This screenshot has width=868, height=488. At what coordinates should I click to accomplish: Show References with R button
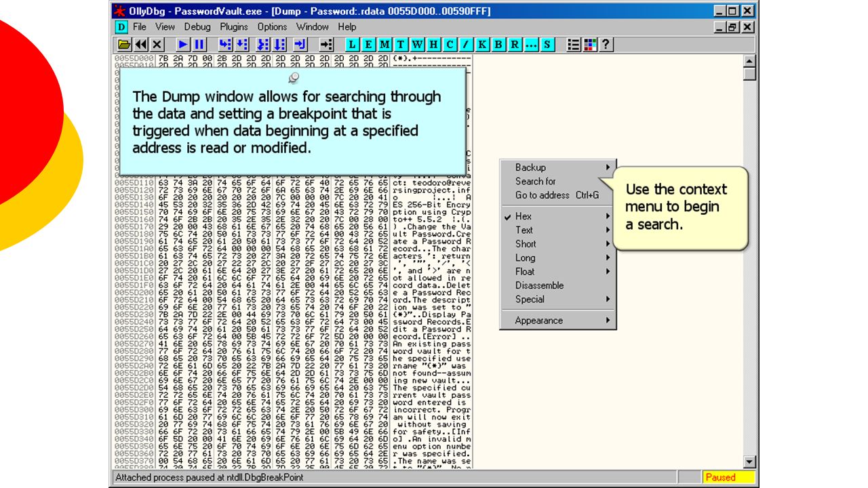click(x=515, y=45)
